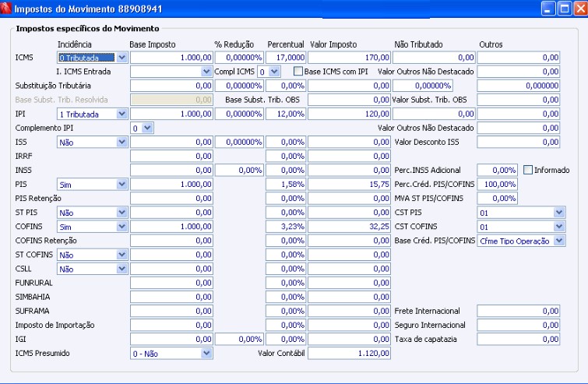Click the Imposto de Importação base field
588x384 pixels.
172,325
